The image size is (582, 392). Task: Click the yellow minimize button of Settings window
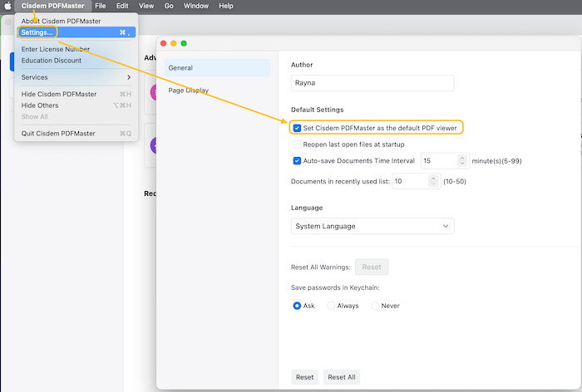pos(173,43)
